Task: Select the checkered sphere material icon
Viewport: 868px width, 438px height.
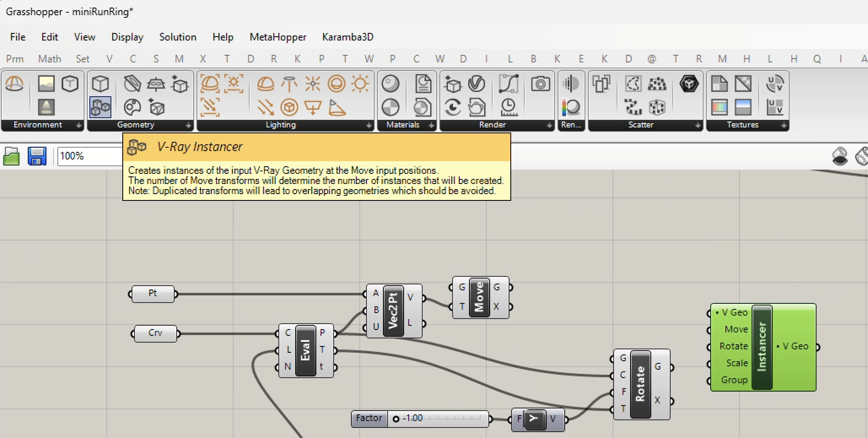Action: 390,107
